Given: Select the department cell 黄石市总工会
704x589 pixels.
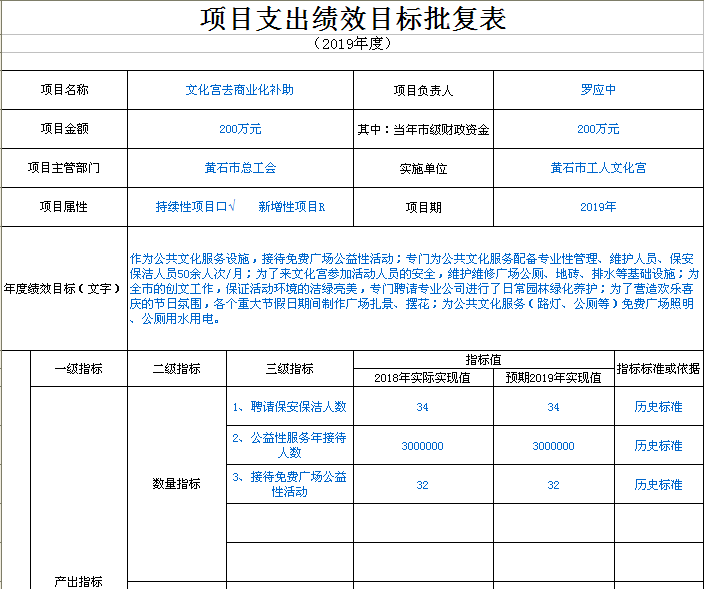Looking at the screenshot, I should 240,168.
